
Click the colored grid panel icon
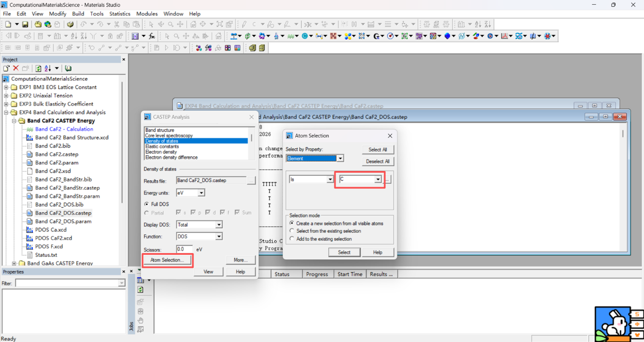pyautogui.click(x=237, y=48)
